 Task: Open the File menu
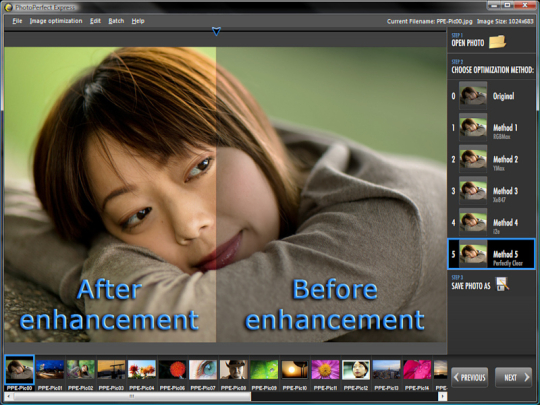pos(17,21)
